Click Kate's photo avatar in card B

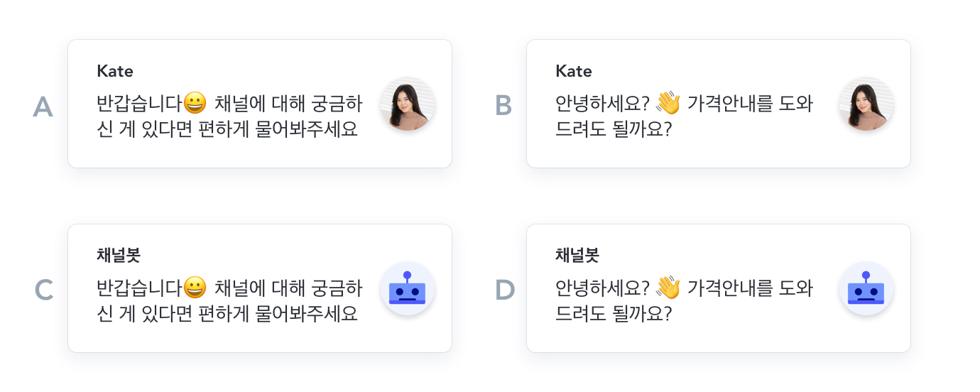pos(866,104)
